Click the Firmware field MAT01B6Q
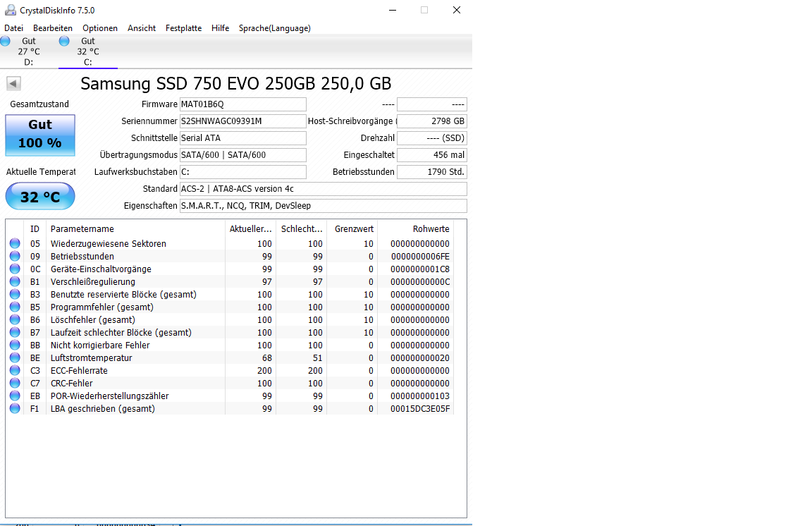The height and width of the screenshot is (526, 812). coord(243,104)
